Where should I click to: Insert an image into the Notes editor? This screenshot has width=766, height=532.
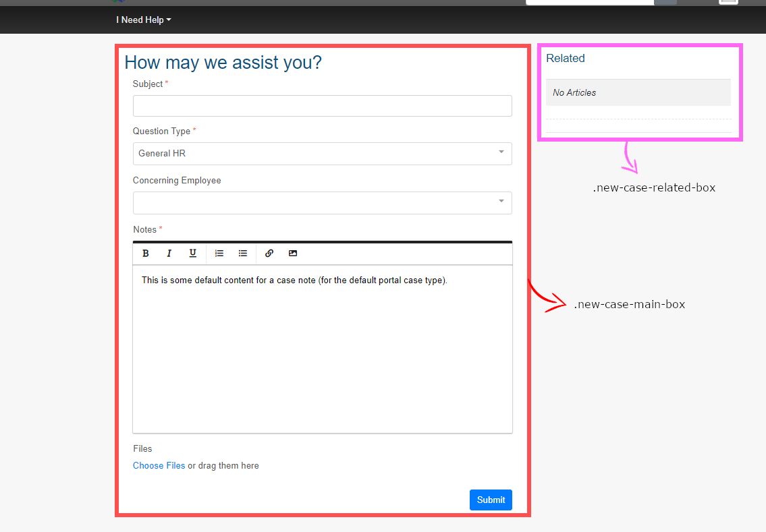point(293,254)
